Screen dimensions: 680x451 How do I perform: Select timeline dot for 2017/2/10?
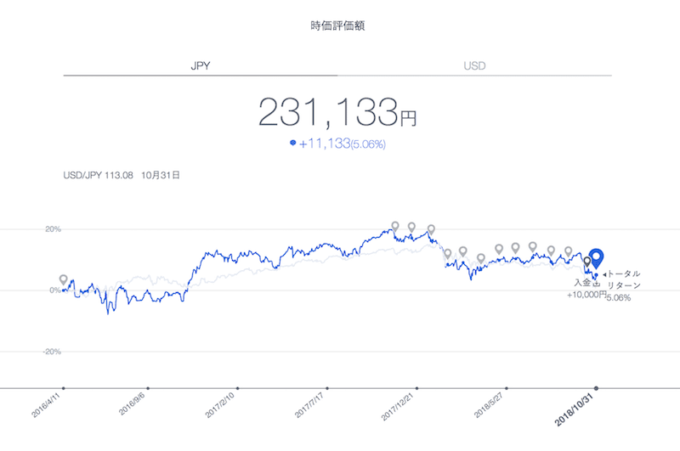coord(238,388)
